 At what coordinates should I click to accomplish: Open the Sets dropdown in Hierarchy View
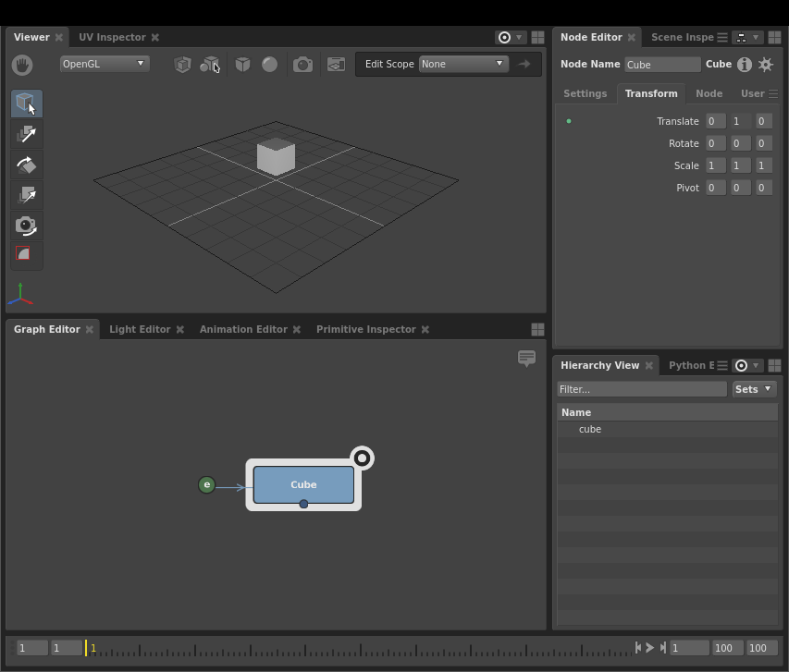[x=753, y=389]
